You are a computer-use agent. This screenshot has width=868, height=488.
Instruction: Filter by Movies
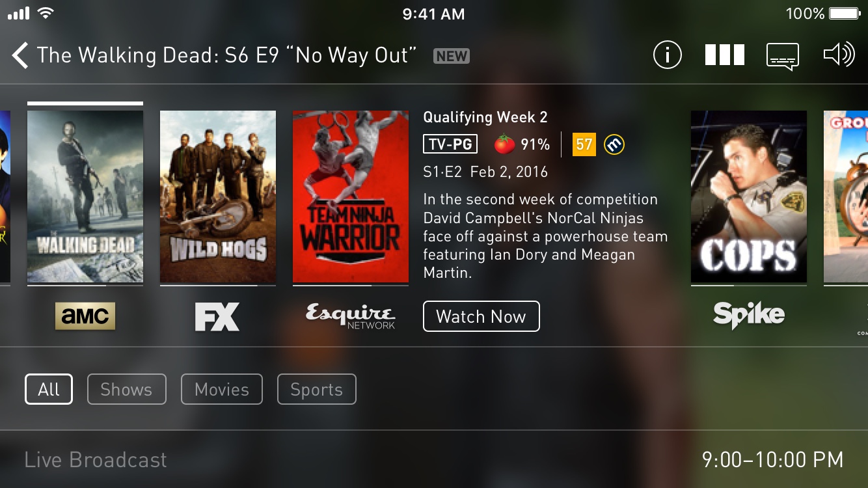[x=222, y=389]
